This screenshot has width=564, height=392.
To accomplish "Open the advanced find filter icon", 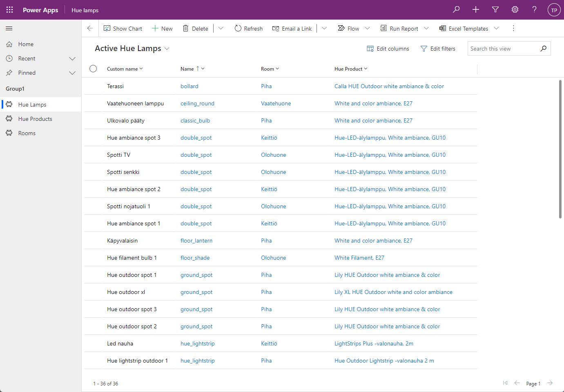I will tap(495, 10).
